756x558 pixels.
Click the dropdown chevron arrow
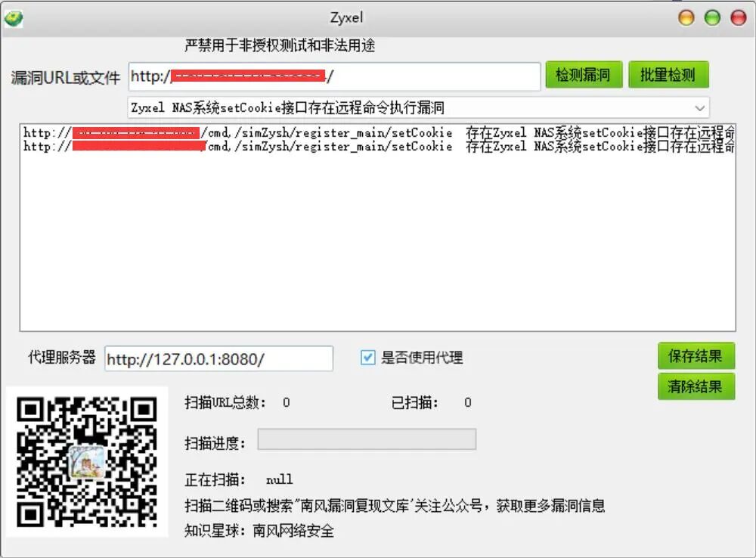[x=699, y=108]
